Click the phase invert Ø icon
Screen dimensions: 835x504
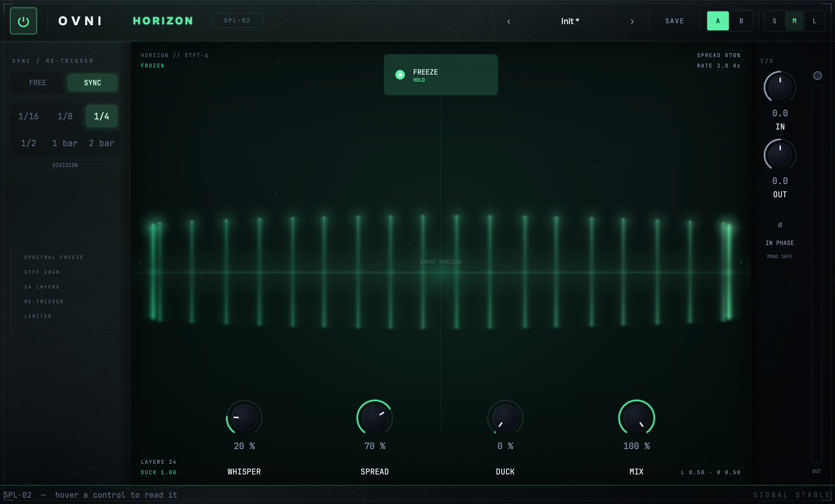780,225
